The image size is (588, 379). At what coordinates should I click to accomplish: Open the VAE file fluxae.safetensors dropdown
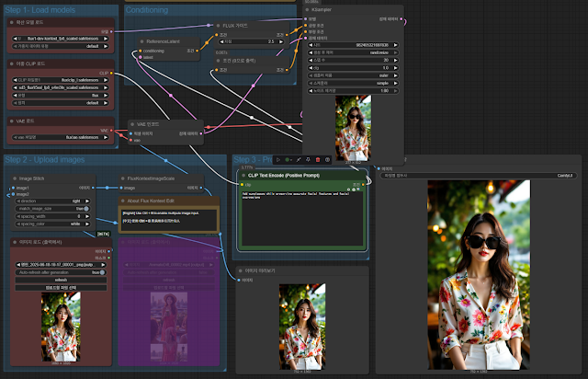click(x=61, y=137)
